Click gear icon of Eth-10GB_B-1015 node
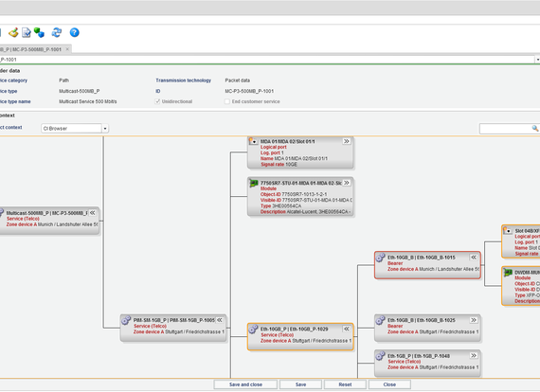540x392 pixels. 380,258
